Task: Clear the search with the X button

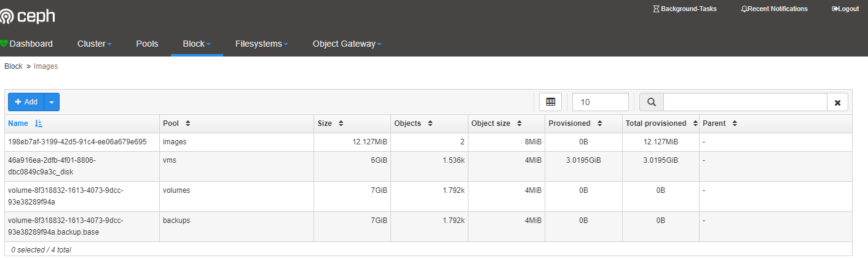Action: point(837,103)
